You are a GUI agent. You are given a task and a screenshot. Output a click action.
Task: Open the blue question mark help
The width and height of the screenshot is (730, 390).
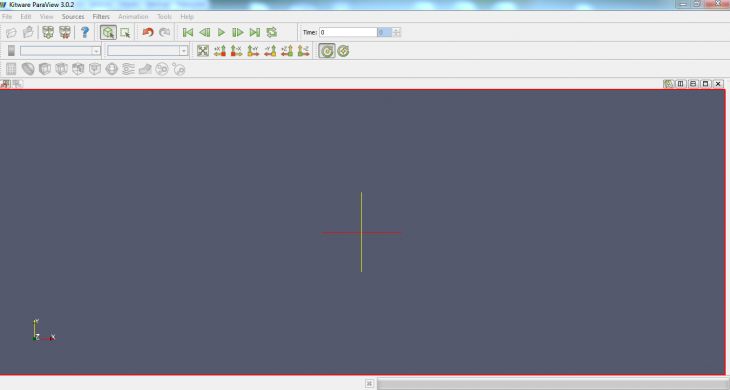[x=85, y=32]
